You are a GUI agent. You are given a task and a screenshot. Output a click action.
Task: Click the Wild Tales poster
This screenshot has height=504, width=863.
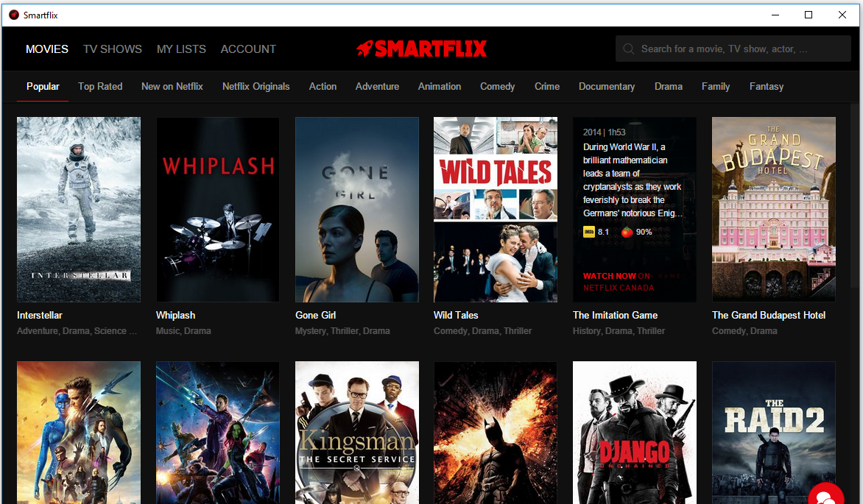point(496,209)
